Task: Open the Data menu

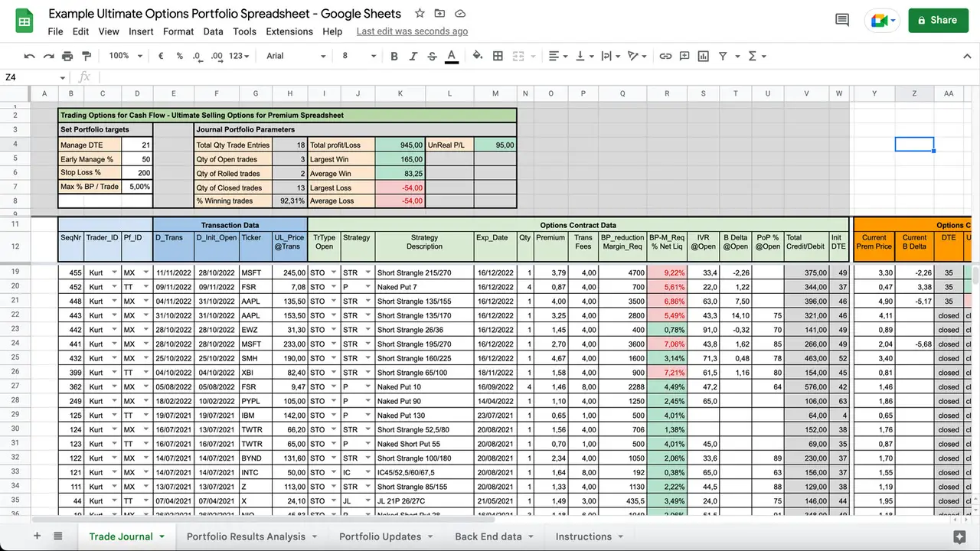Action: pyautogui.click(x=213, y=31)
